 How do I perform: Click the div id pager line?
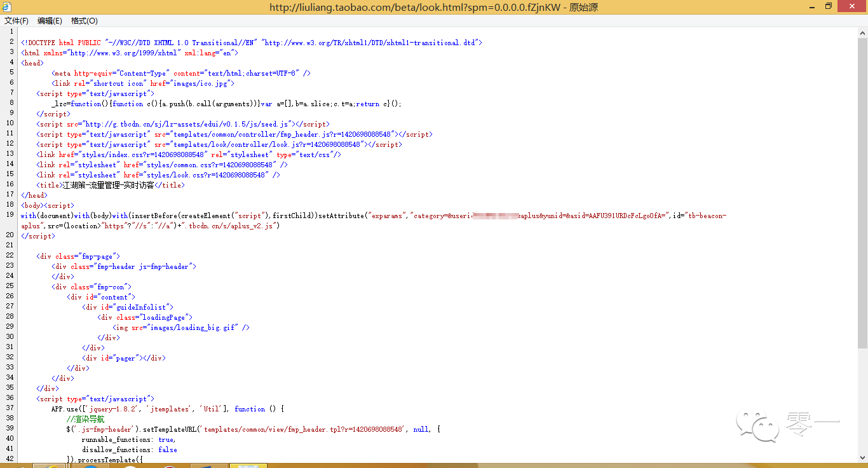tap(124, 358)
